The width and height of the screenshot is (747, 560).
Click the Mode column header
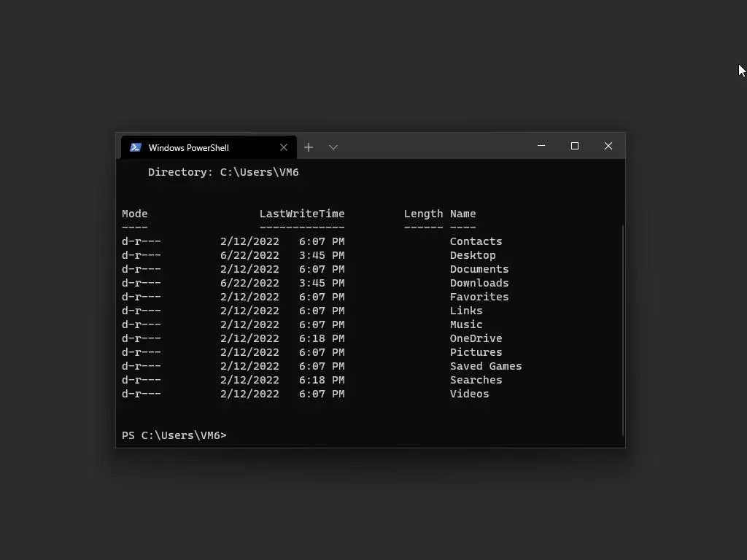coord(135,214)
